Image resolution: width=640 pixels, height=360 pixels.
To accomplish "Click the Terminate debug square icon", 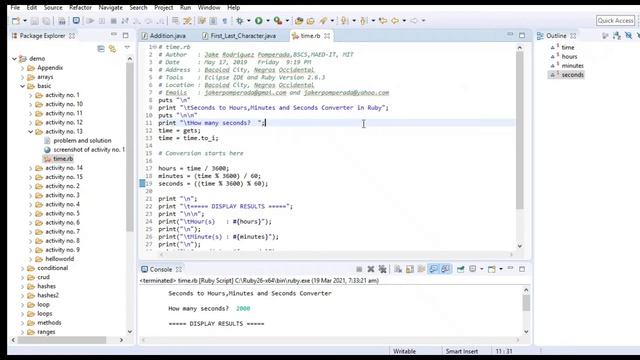I will pyautogui.click(x=114, y=20).
